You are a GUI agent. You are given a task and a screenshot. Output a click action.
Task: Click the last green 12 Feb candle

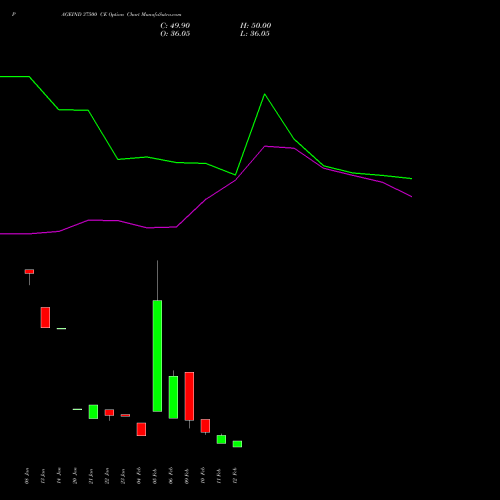(x=237, y=444)
